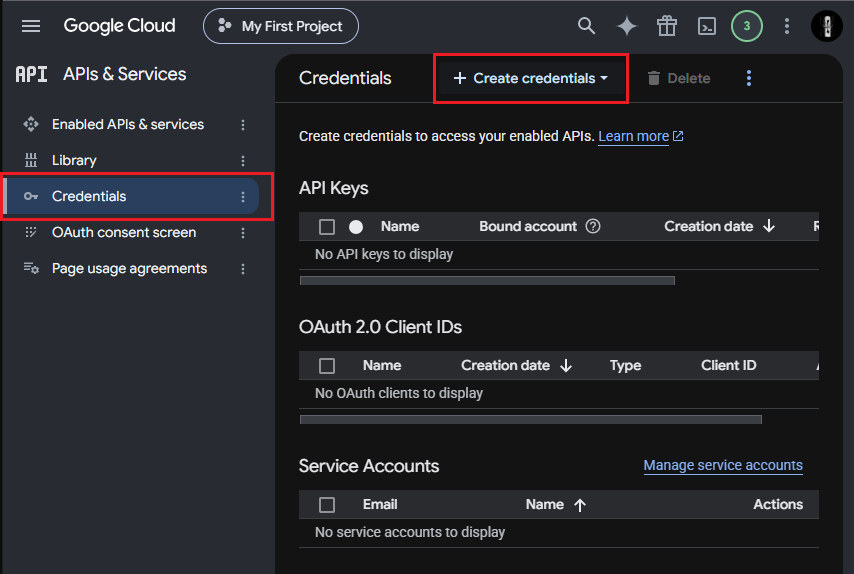Click the OAuth consent screen icon

pos(30,232)
